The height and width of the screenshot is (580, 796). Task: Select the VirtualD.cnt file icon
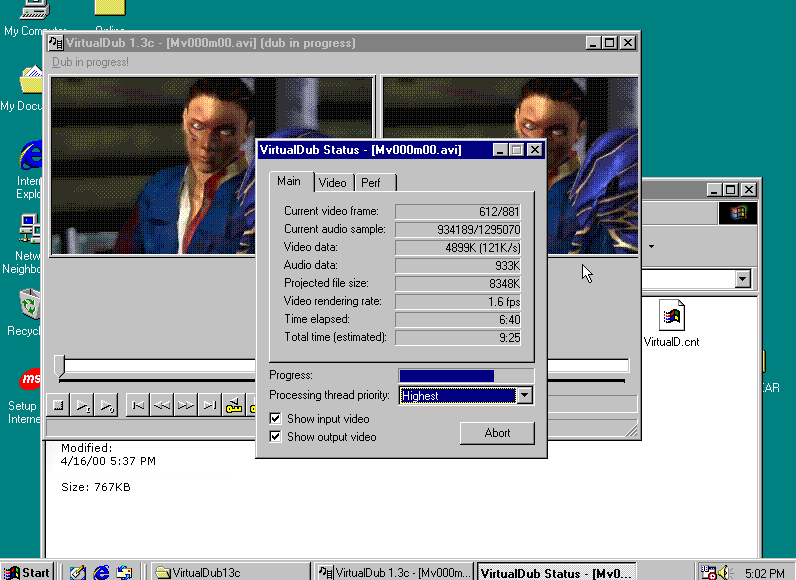coord(672,323)
